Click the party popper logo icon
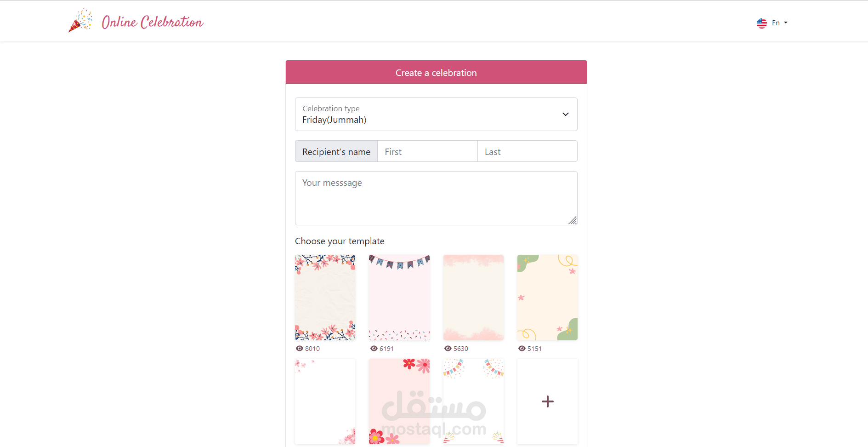The height and width of the screenshot is (447, 868). point(80,21)
